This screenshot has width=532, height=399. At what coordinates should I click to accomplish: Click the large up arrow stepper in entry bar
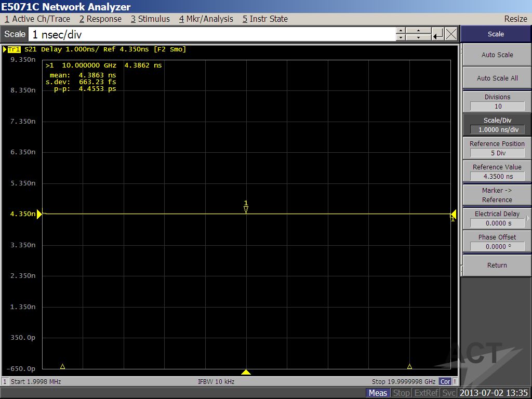(419, 31)
